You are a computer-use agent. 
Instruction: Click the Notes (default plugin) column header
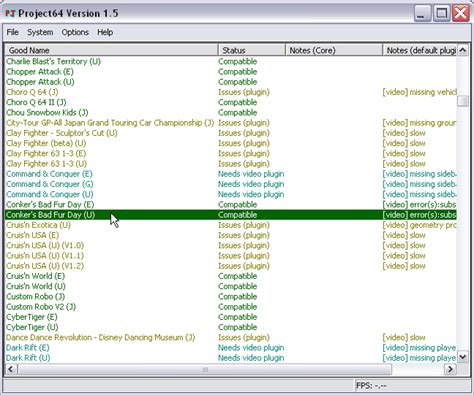click(x=420, y=50)
